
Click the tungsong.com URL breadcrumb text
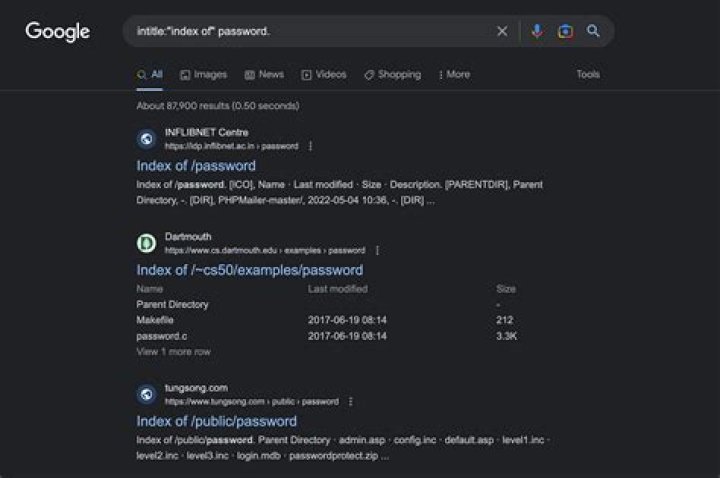pyautogui.click(x=252, y=402)
